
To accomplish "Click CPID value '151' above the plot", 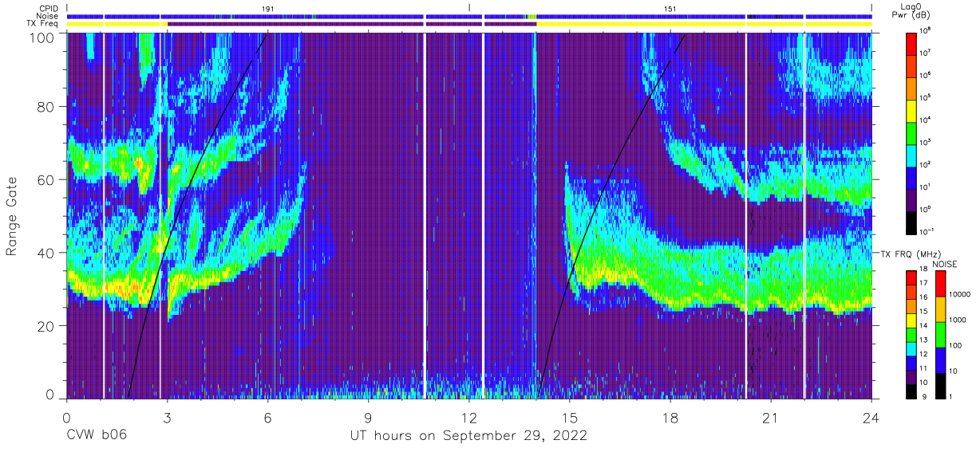I will tap(670, 8).
